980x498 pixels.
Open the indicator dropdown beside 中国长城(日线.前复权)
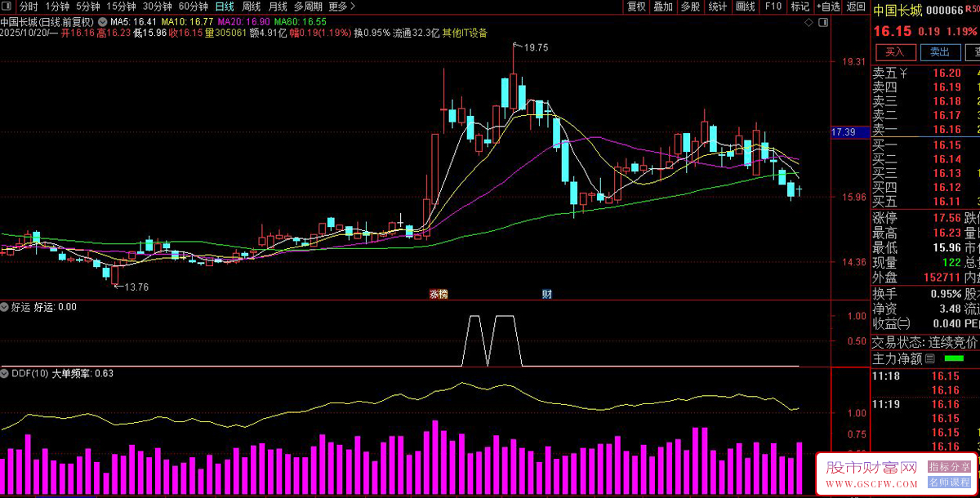(103, 21)
